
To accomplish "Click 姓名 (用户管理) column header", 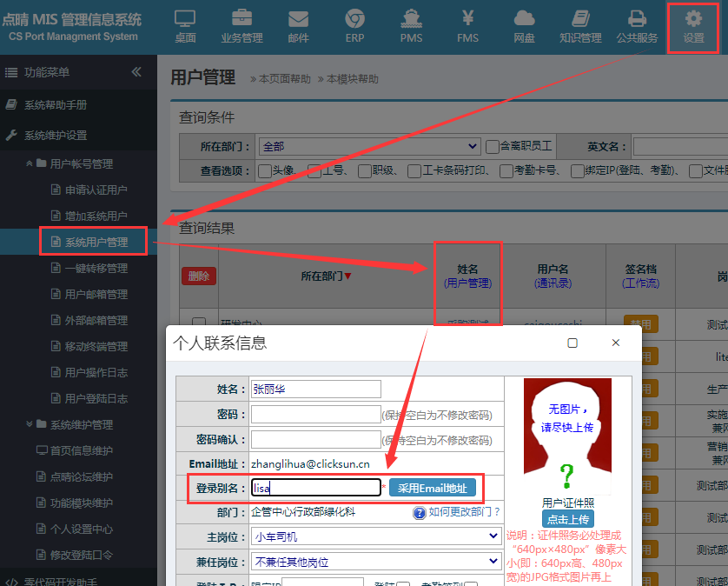I will (467, 276).
